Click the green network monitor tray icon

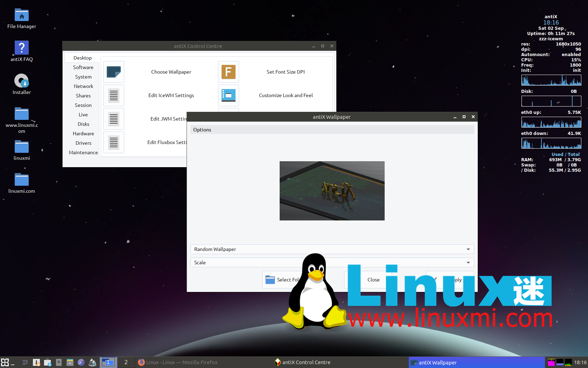tap(568, 362)
